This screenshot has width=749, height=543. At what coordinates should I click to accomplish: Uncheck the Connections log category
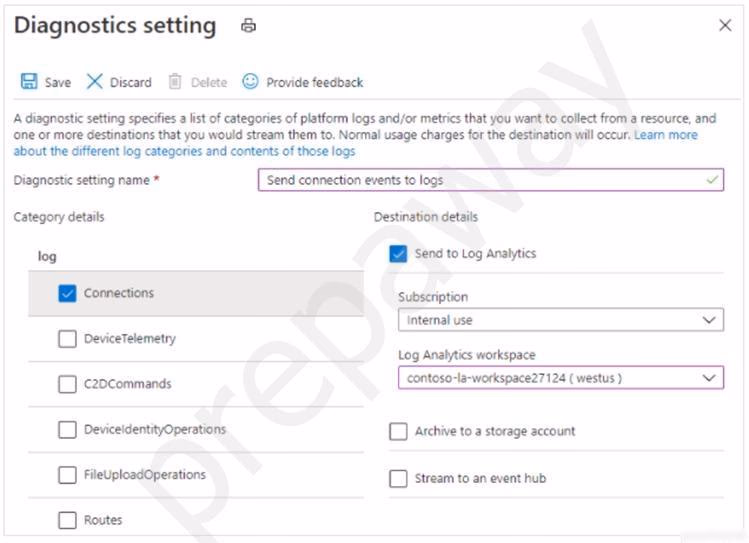[67, 293]
